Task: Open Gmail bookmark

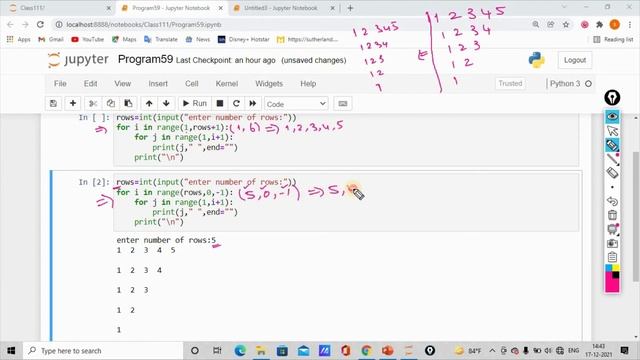Action: click(x=51, y=40)
